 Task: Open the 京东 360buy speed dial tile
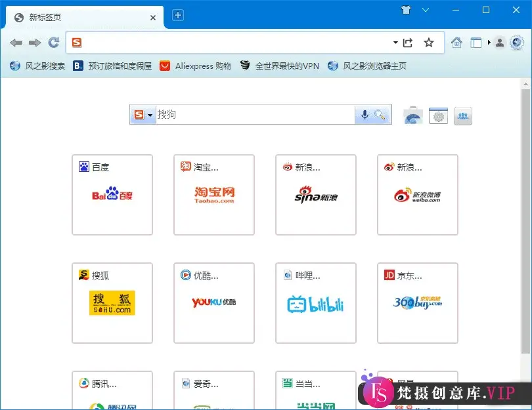pos(418,303)
